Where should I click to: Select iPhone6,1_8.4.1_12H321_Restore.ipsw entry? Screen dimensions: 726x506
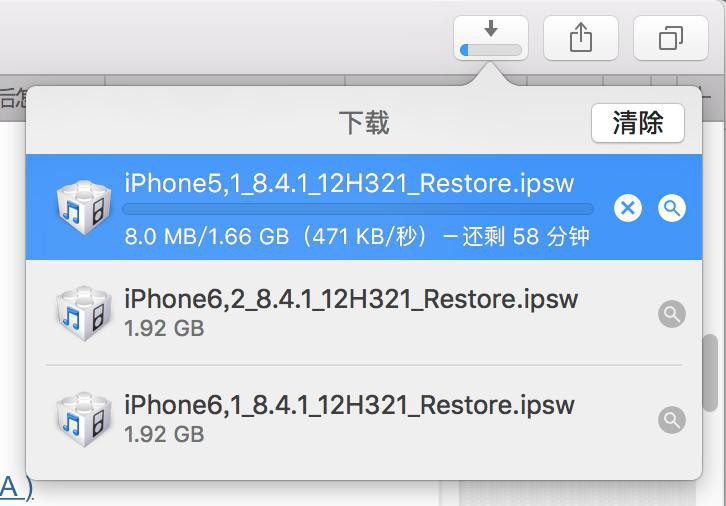(x=349, y=405)
